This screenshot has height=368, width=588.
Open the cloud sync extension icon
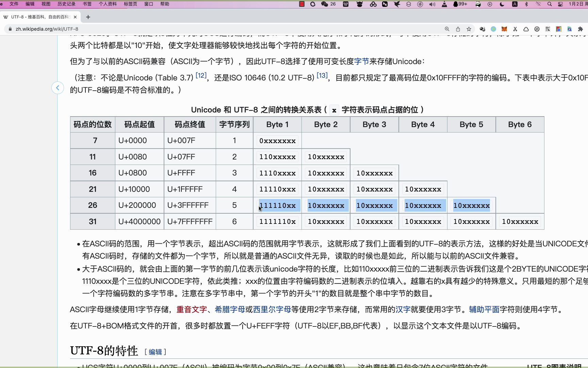pos(526,29)
